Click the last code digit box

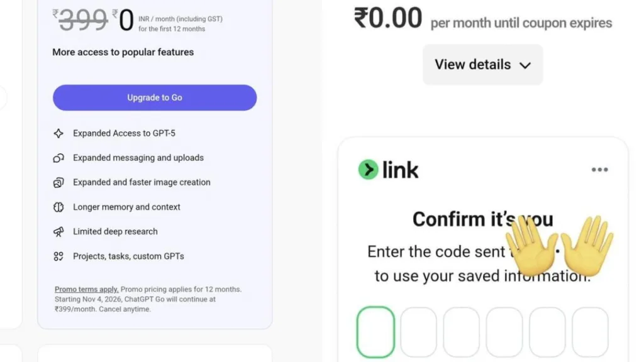click(589, 332)
